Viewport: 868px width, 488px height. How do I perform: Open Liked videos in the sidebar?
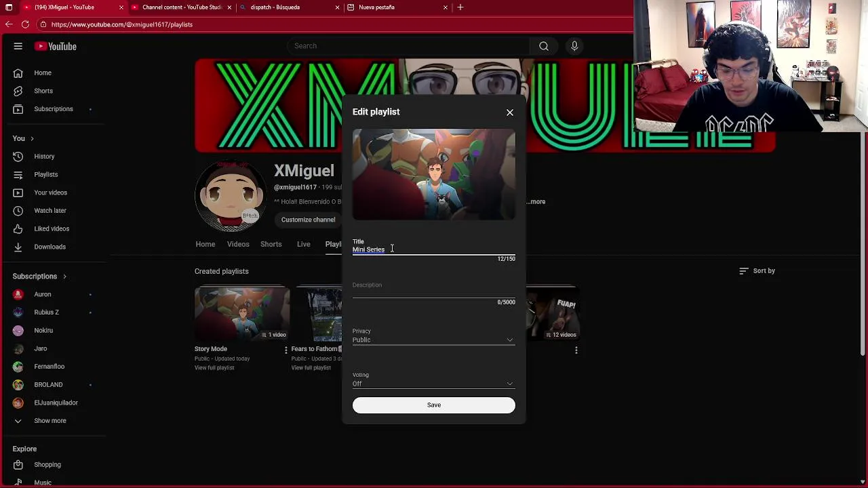(x=53, y=228)
